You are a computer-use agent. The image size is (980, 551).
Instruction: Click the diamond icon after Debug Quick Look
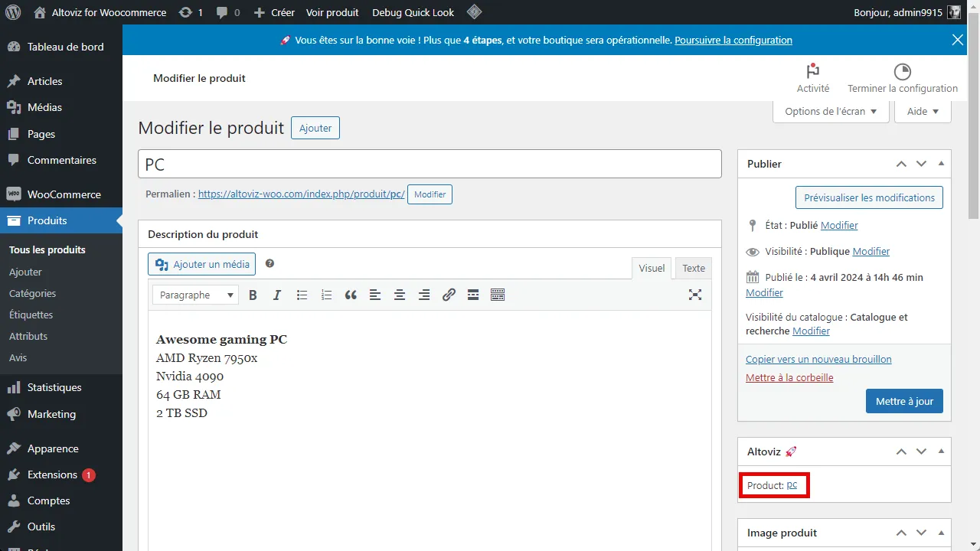click(x=474, y=12)
